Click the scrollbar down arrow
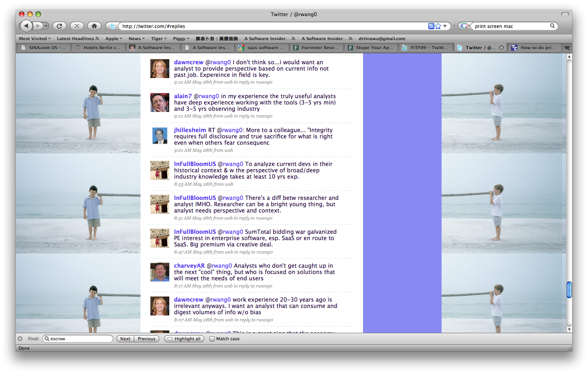 pos(569,329)
